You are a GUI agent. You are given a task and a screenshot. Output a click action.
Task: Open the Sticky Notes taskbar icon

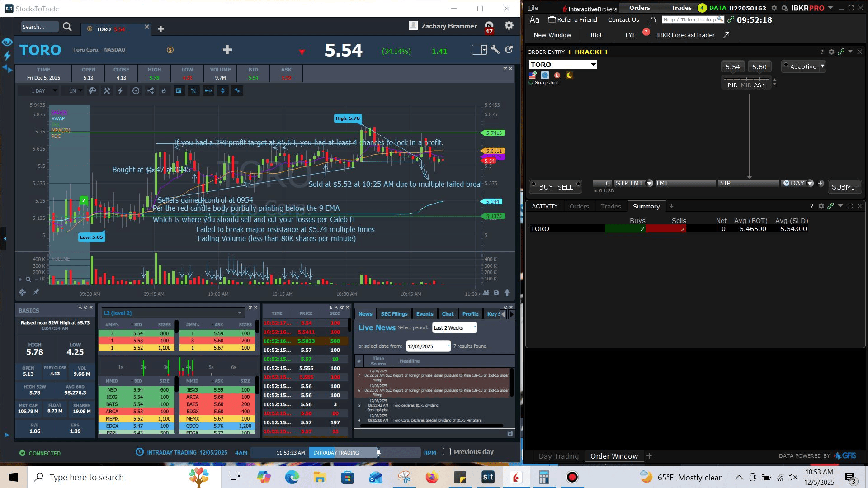click(460, 477)
